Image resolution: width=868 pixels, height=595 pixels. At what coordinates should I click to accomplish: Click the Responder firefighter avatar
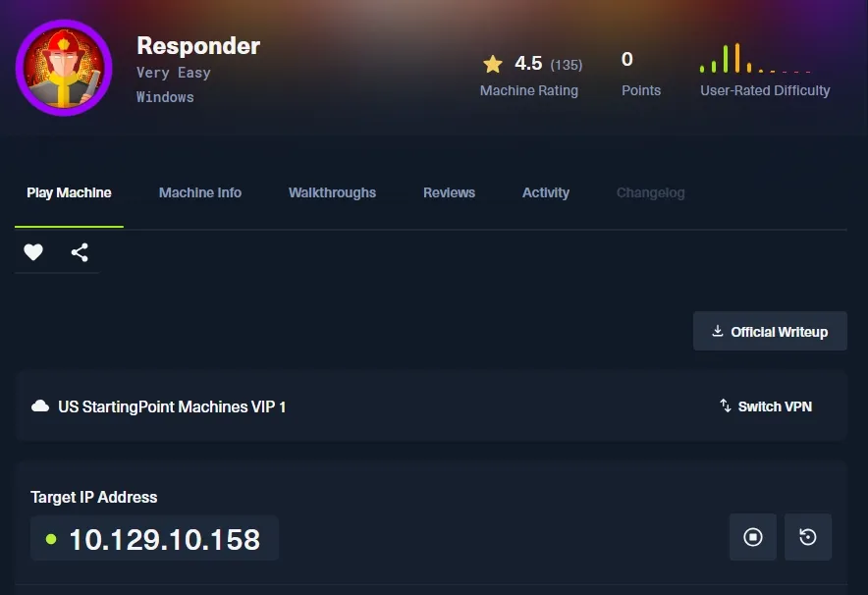click(64, 68)
